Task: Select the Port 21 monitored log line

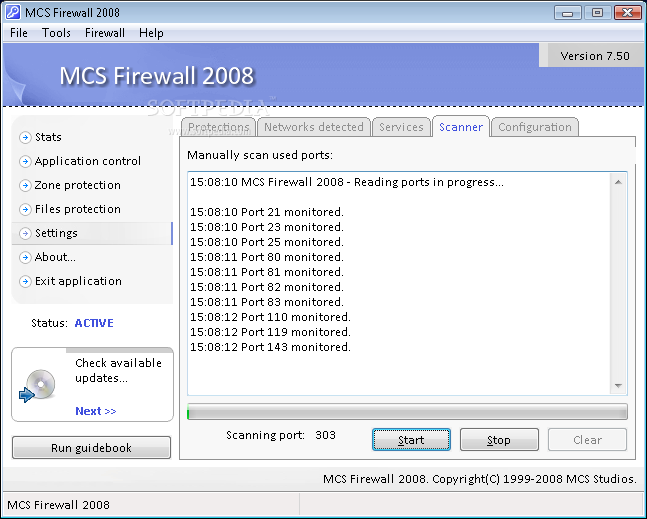Action: (x=267, y=212)
